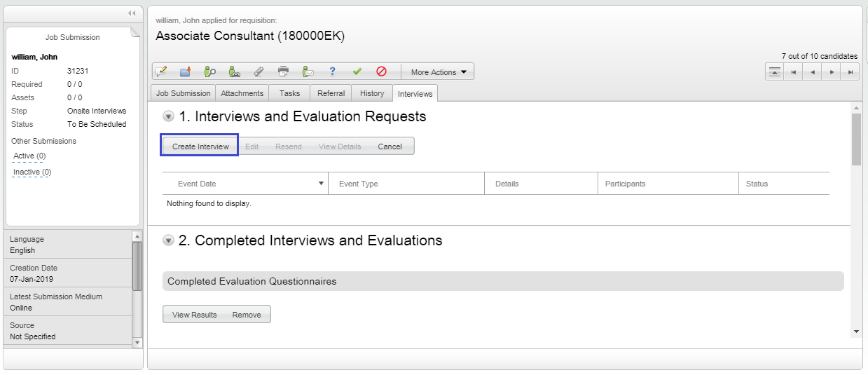The width and height of the screenshot is (868, 375).
Task: Click the Cancel button
Action: [x=390, y=146]
